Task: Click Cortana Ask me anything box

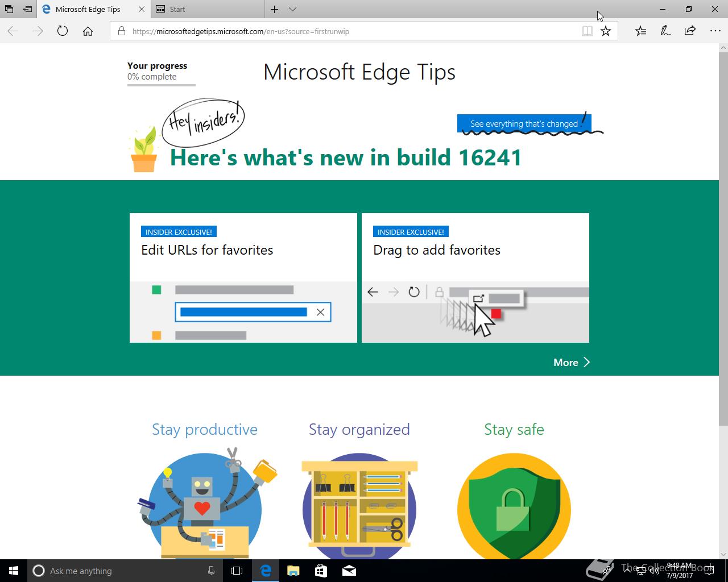Action: tap(125, 571)
